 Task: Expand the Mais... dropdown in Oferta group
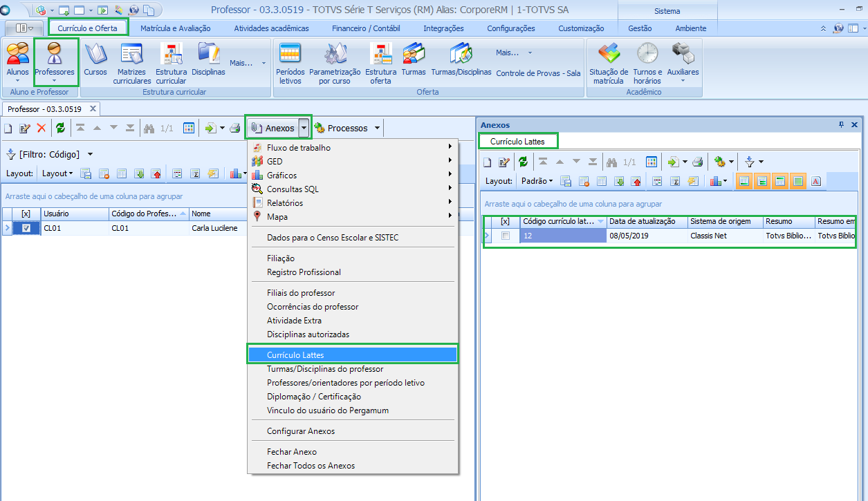[x=514, y=53]
